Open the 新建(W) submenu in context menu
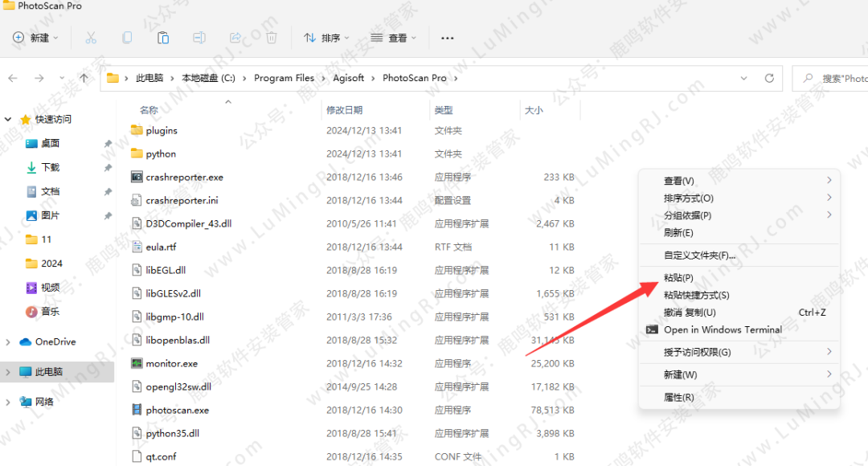The width and height of the screenshot is (868, 466). tap(680, 374)
